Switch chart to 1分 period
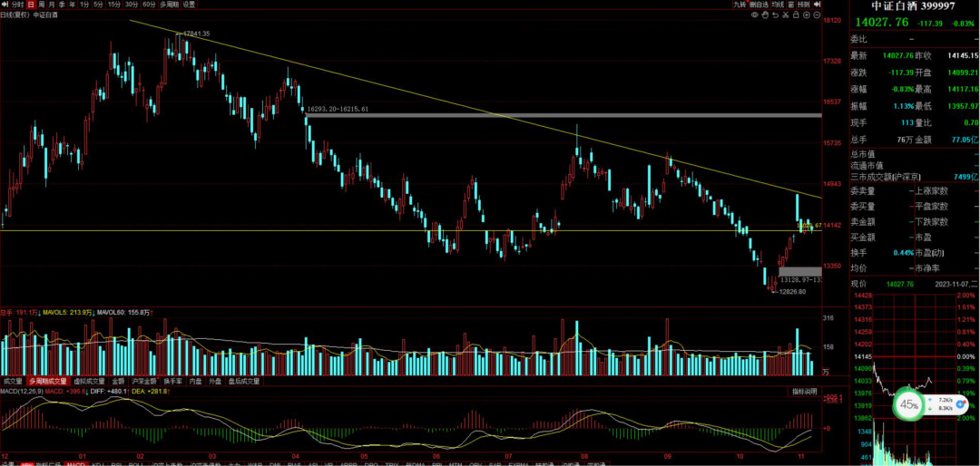Image resolution: width=980 pixels, height=466 pixels. [84, 5]
